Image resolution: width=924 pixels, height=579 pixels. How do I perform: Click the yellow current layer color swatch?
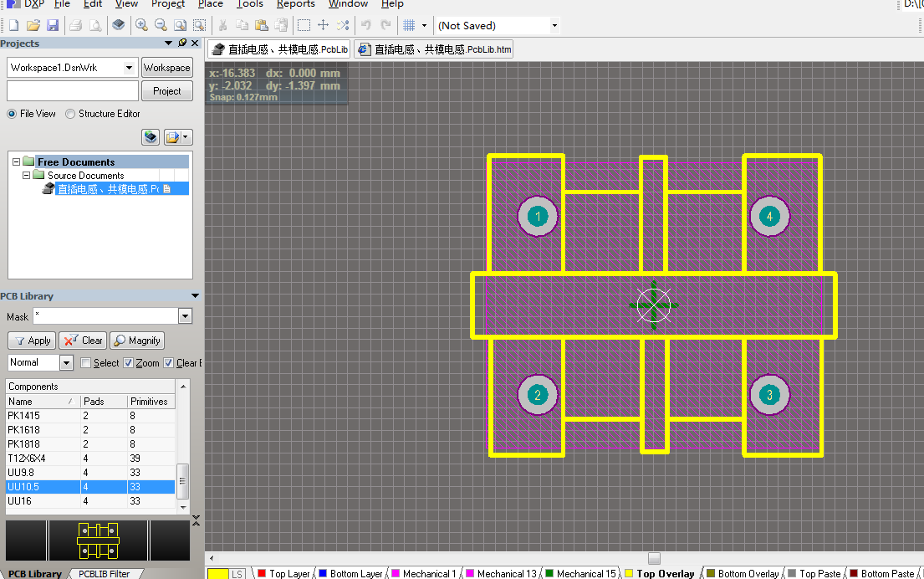218,574
